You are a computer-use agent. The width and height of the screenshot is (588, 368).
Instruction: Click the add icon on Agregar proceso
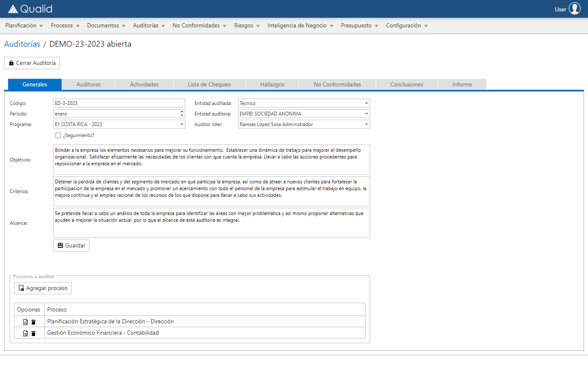[x=21, y=288]
